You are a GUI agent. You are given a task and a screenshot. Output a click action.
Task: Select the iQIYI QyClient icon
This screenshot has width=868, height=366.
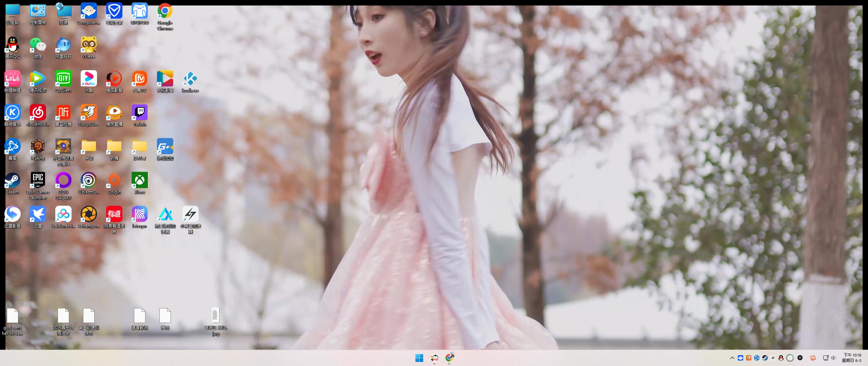click(x=63, y=79)
